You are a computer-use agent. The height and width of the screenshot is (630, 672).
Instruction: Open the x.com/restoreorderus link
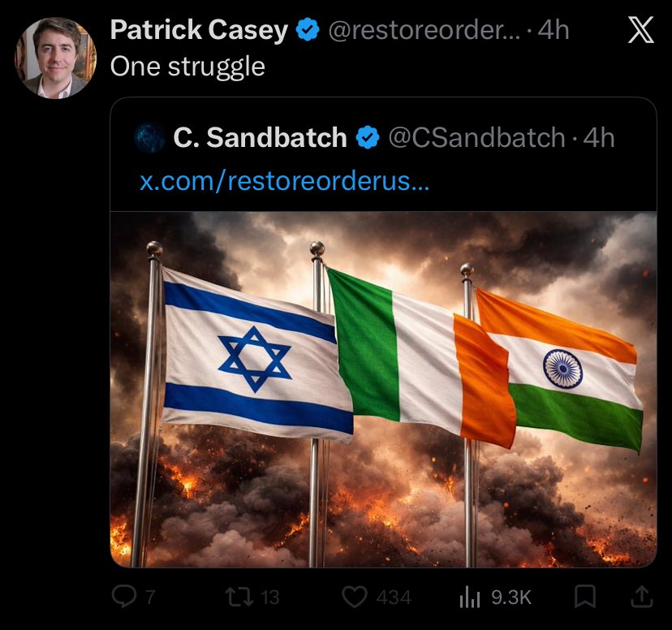(x=285, y=181)
